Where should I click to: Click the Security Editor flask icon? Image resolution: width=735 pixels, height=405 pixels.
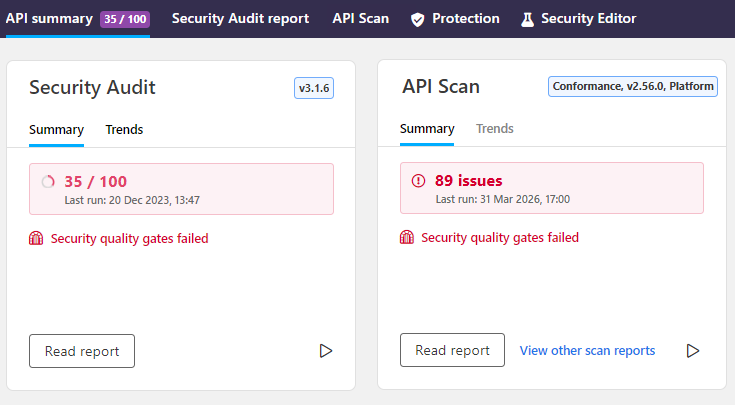[527, 19]
